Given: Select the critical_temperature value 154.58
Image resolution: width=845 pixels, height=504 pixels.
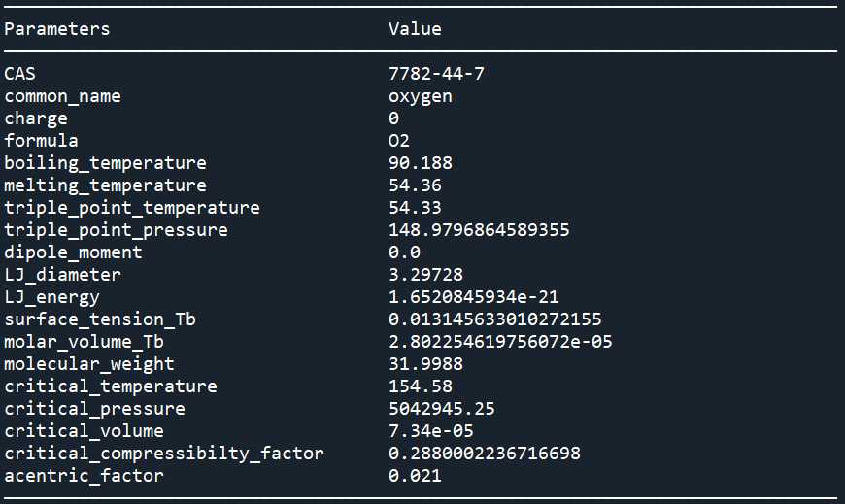Looking at the screenshot, I should pos(420,386).
